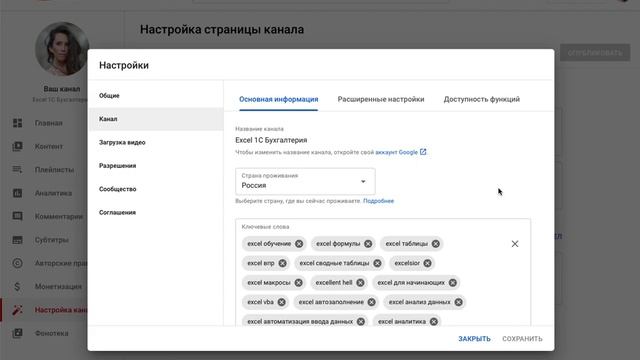Click the ОПУБЛИКОВАТЬ button behind the dialog
The height and width of the screenshot is (360, 640).
click(x=595, y=53)
